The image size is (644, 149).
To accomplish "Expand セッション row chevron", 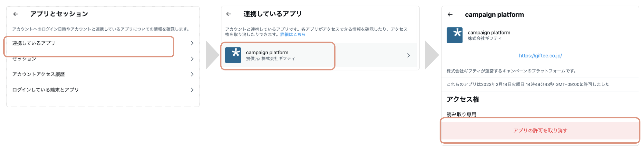I will click(x=192, y=59).
